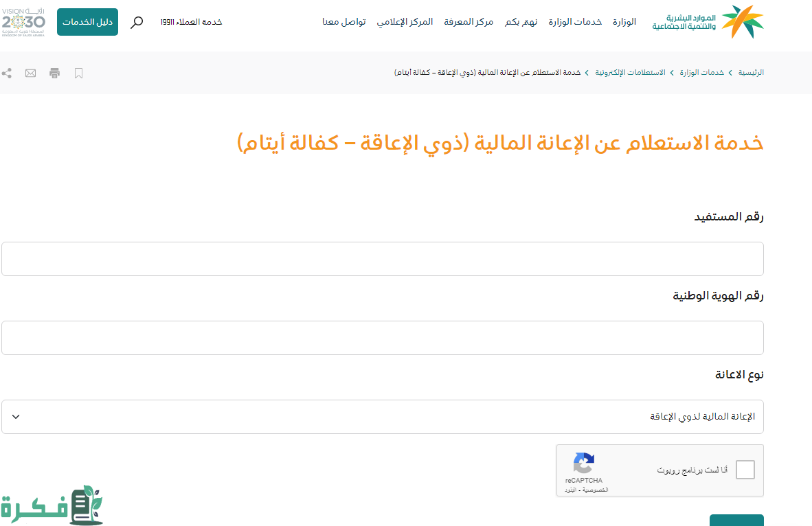Click the dropdown chevron arrow in نوع الاعانة

(x=16, y=417)
